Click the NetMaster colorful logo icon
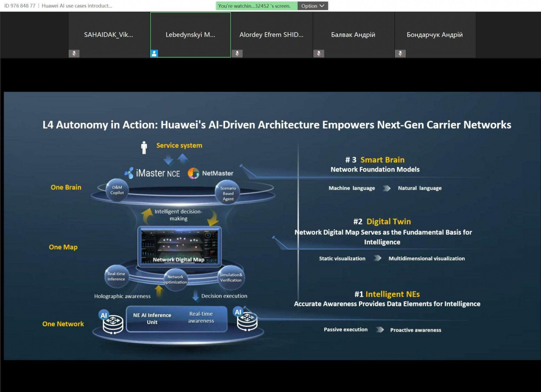The width and height of the screenshot is (541, 392). (193, 173)
